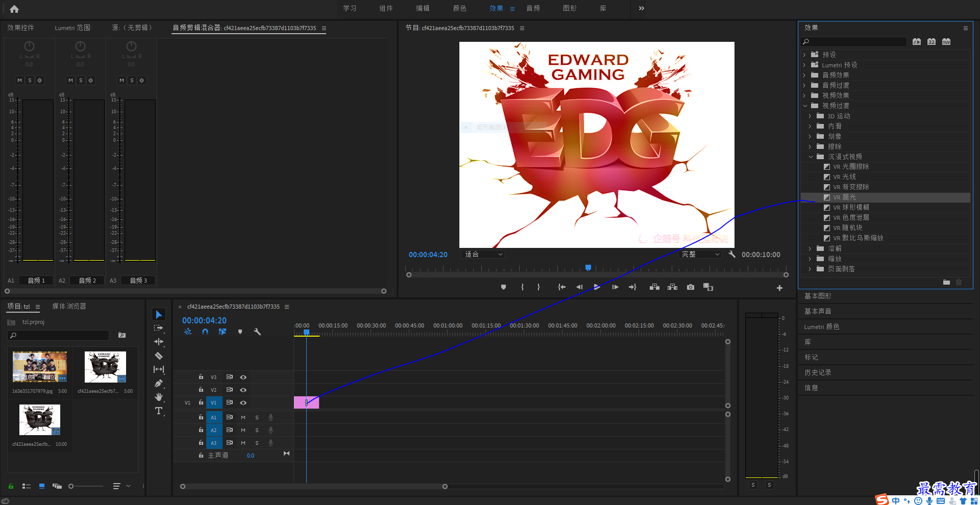Expand the 溶解 folder
The height and width of the screenshot is (505, 980).
(x=810, y=248)
